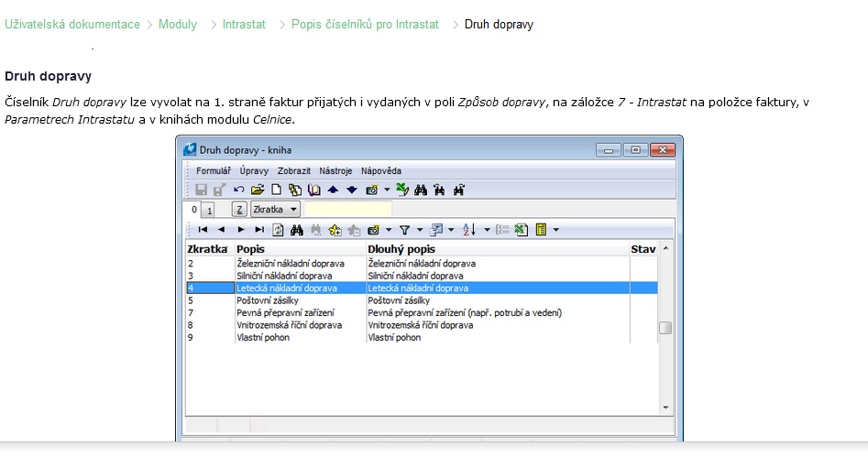Click the grayed save-and-close icon
Screen dimensions: 868x457
[x=219, y=190]
